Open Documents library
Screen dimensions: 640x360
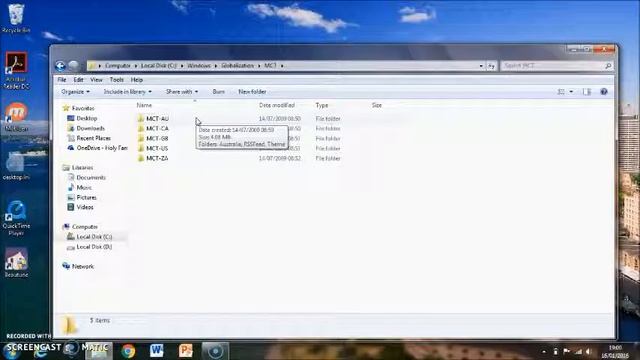point(91,178)
